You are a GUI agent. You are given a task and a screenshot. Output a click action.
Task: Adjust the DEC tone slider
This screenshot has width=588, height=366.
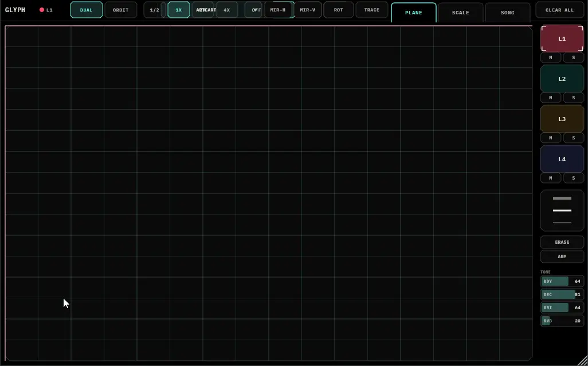pos(562,294)
